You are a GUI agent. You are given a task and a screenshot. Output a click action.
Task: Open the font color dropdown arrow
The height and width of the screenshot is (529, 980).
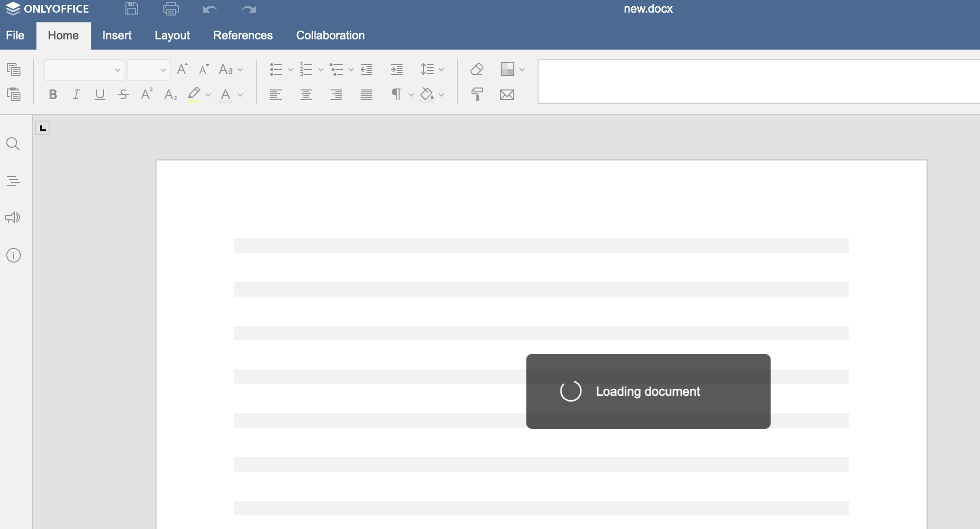[240, 95]
